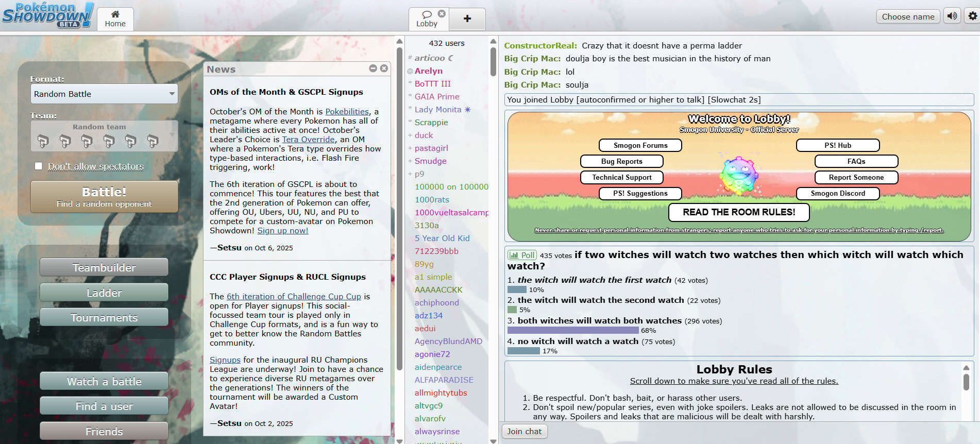Click the both witches poll result bar
This screenshot has width=980, height=444.
coord(572,330)
